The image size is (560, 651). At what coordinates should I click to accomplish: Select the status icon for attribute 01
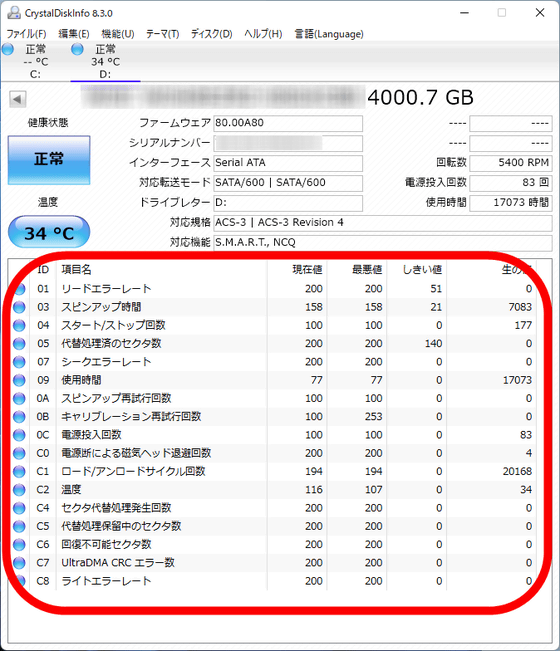click(19, 289)
